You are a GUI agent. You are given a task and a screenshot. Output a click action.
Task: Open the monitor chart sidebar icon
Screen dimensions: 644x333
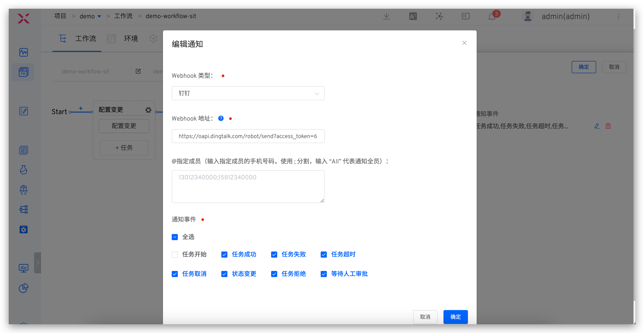(24, 268)
